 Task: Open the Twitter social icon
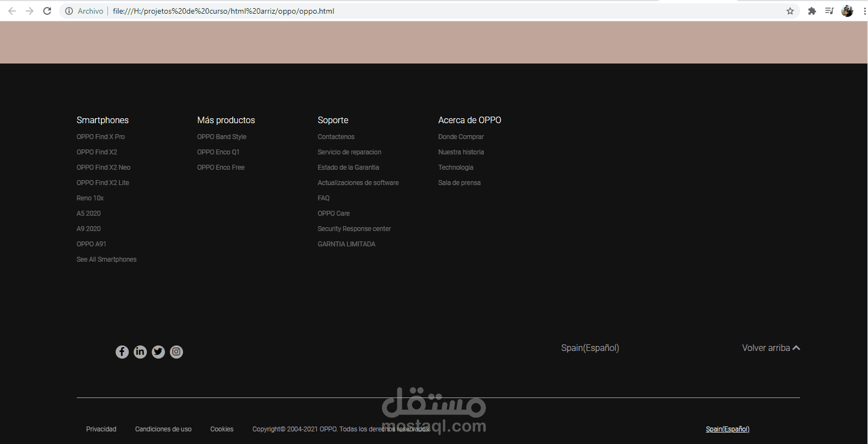tap(158, 351)
